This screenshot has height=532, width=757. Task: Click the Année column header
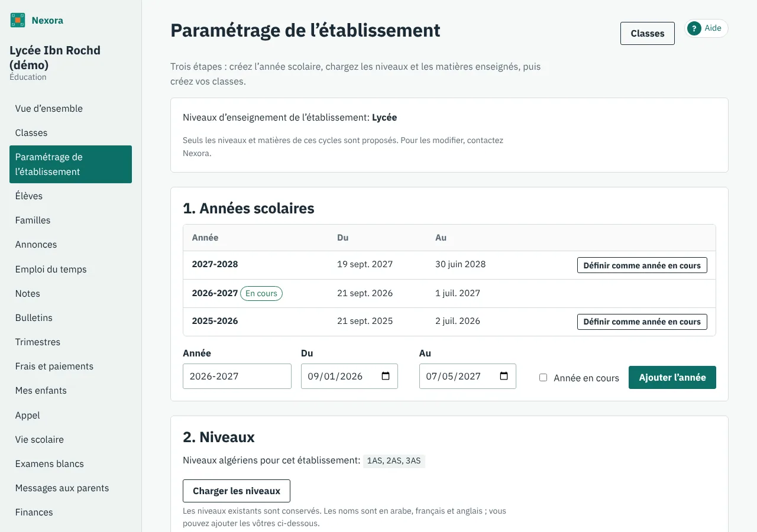[x=205, y=237]
